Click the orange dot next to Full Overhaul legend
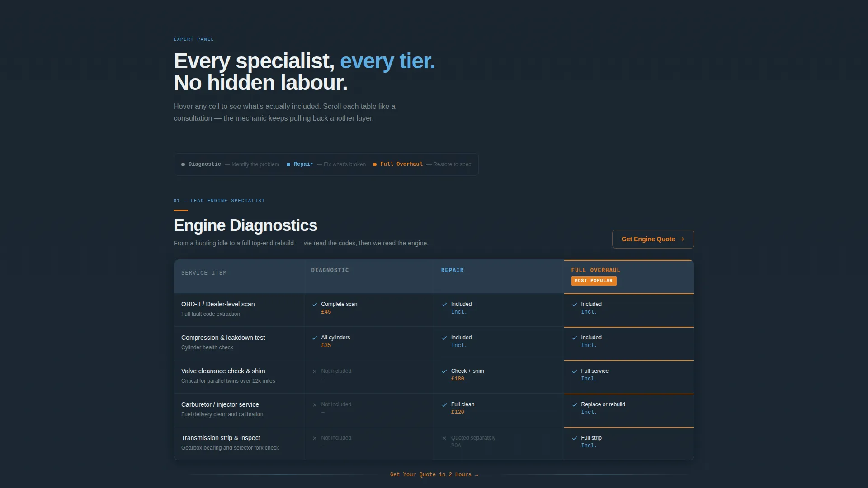 click(375, 164)
